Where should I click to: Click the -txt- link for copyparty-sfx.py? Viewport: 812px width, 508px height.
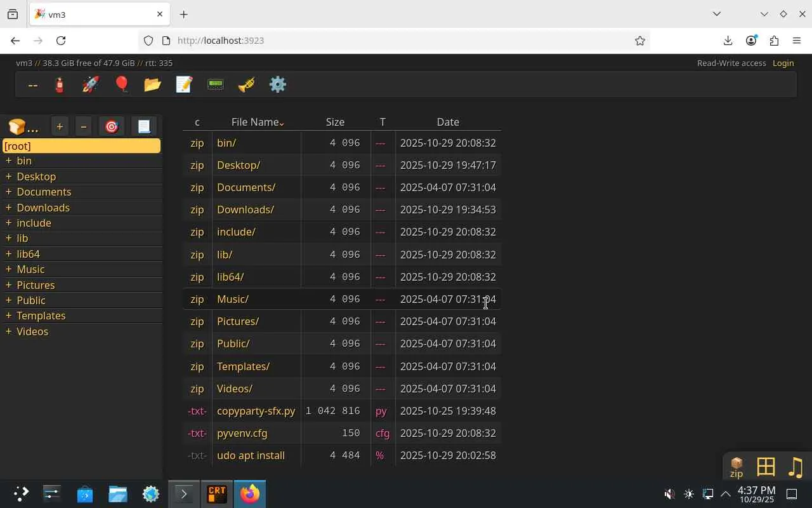(197, 411)
